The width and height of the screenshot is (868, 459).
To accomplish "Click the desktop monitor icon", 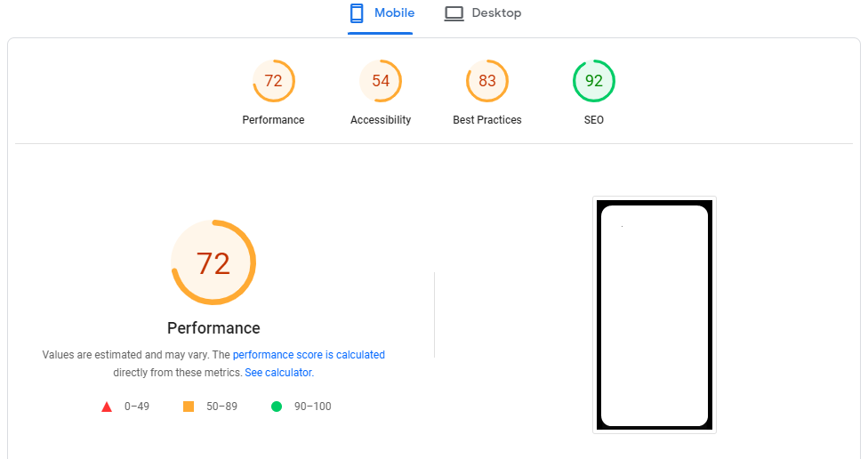I will pyautogui.click(x=454, y=13).
